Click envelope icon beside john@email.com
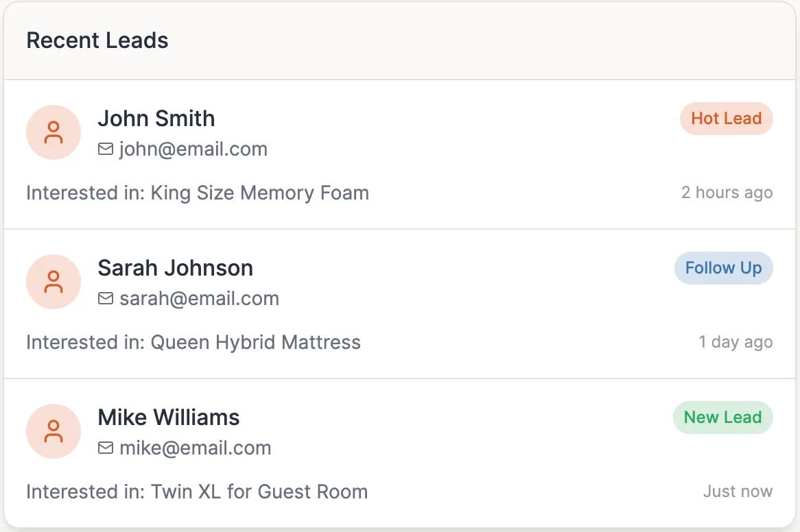 106,149
